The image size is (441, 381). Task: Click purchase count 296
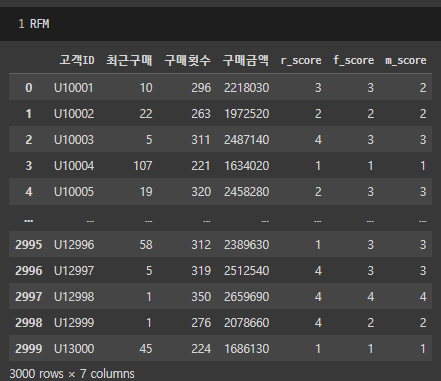(x=201, y=88)
